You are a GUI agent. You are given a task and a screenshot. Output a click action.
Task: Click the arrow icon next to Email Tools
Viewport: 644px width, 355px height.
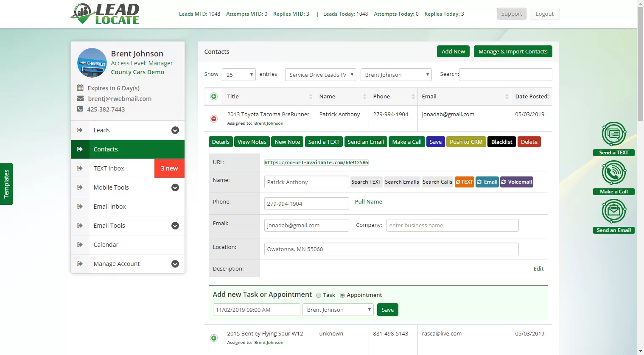click(x=79, y=226)
